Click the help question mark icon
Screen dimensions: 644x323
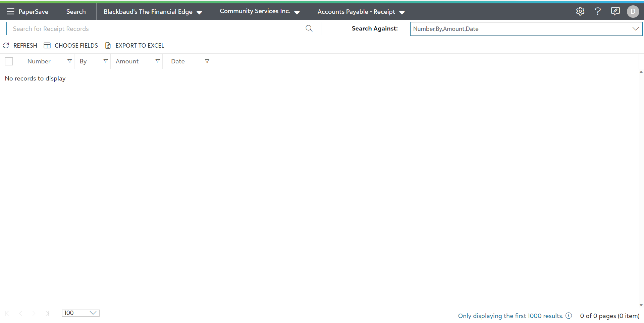(598, 11)
